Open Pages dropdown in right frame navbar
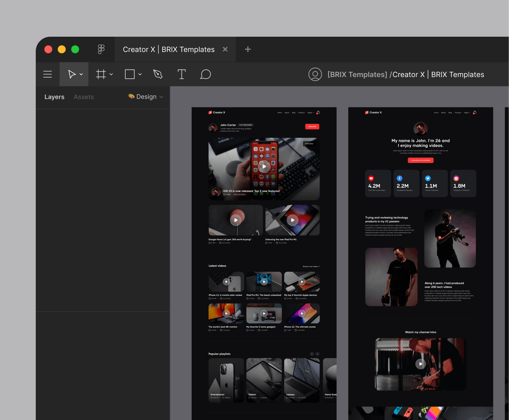Image resolution: width=509 pixels, height=420 pixels. click(x=467, y=113)
